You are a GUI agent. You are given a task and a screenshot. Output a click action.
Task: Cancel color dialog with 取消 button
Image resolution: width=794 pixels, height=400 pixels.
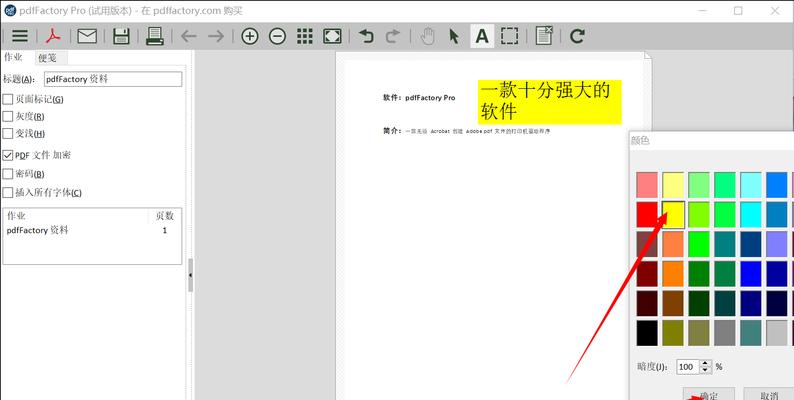point(769,394)
